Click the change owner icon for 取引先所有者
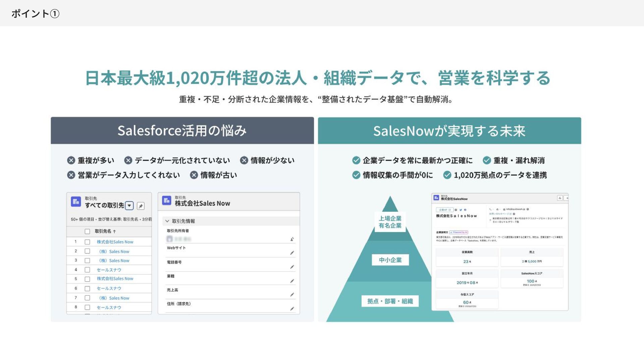 [x=292, y=239]
